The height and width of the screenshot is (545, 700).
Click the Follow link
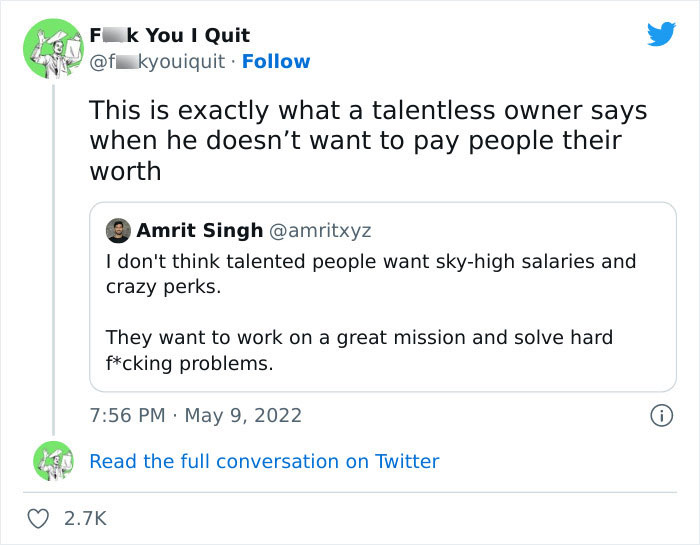point(276,62)
